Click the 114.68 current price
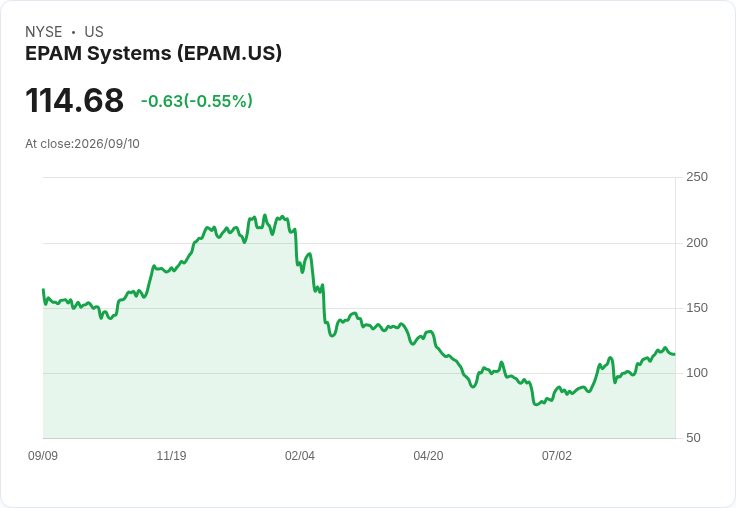Image resolution: width=736 pixels, height=508 pixels. pyautogui.click(x=74, y=100)
